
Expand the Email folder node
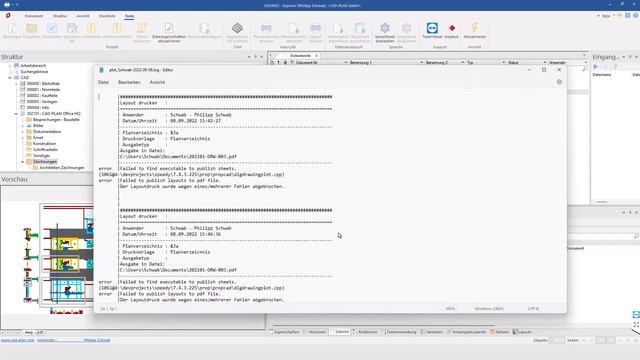pos(23,138)
